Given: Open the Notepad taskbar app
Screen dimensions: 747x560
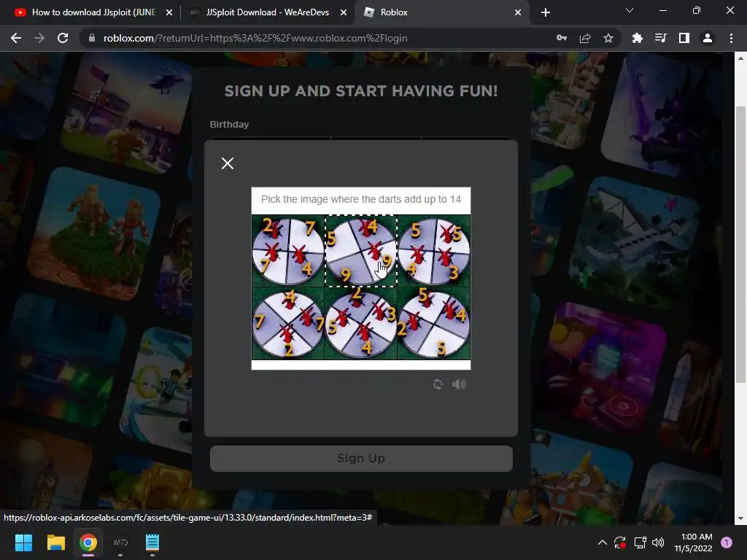Looking at the screenshot, I should 152,542.
